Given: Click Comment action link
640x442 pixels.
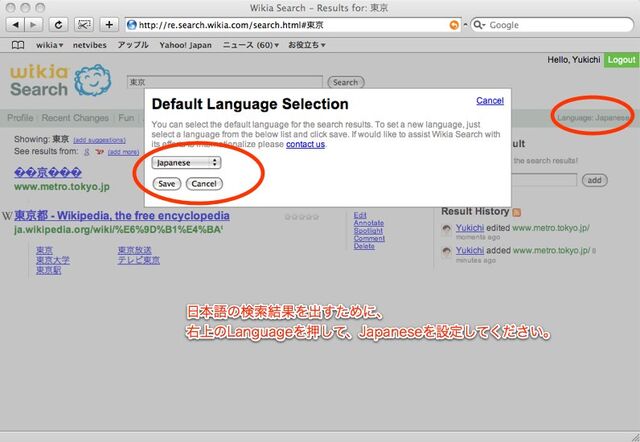Looking at the screenshot, I should tap(369, 238).
